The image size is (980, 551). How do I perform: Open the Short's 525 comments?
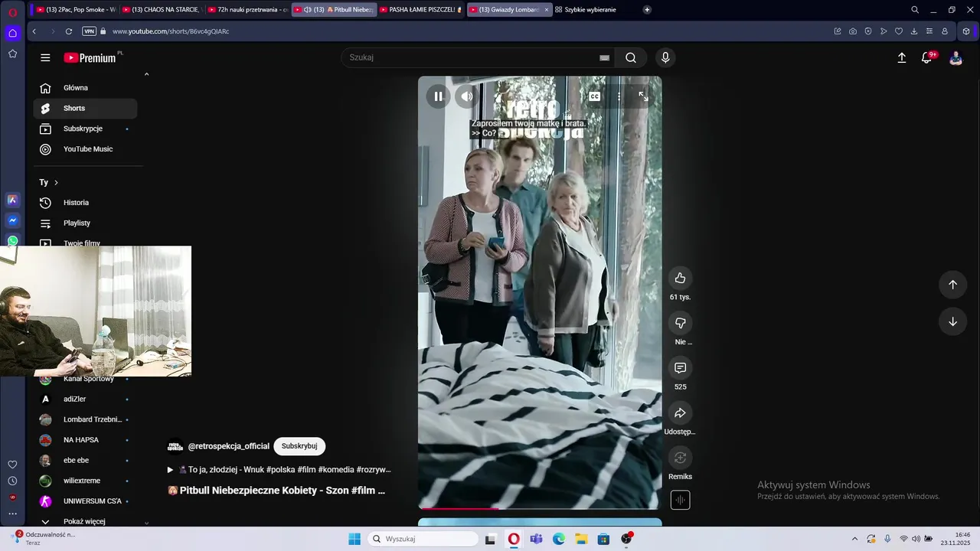680,368
